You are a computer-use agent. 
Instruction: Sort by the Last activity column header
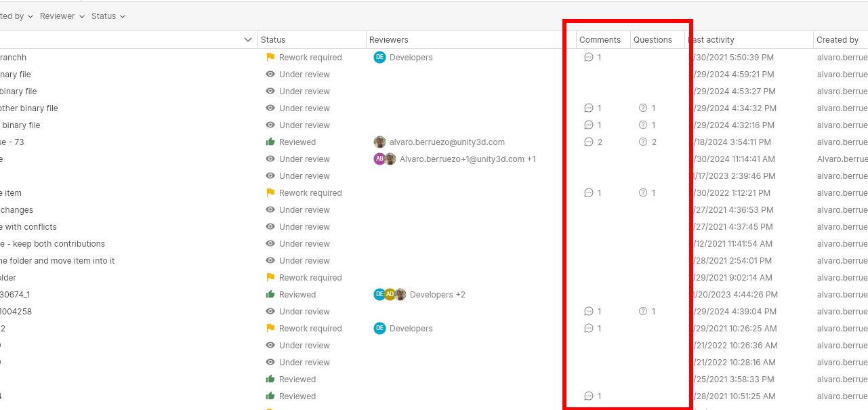point(709,39)
